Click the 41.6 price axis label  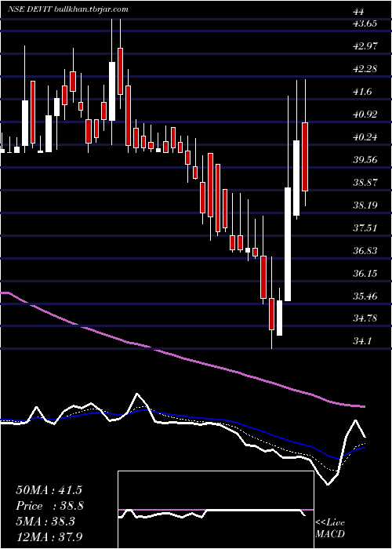[x=362, y=92]
